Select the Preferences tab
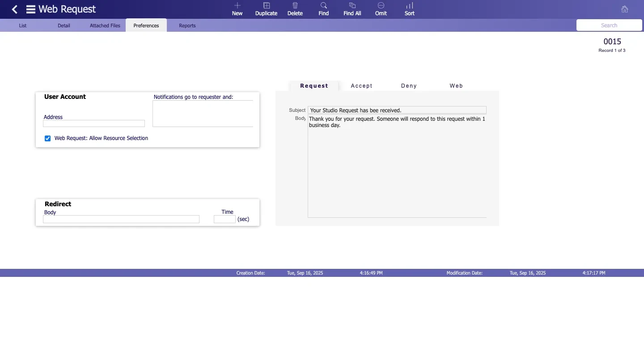This screenshot has height=348, width=644. click(146, 25)
